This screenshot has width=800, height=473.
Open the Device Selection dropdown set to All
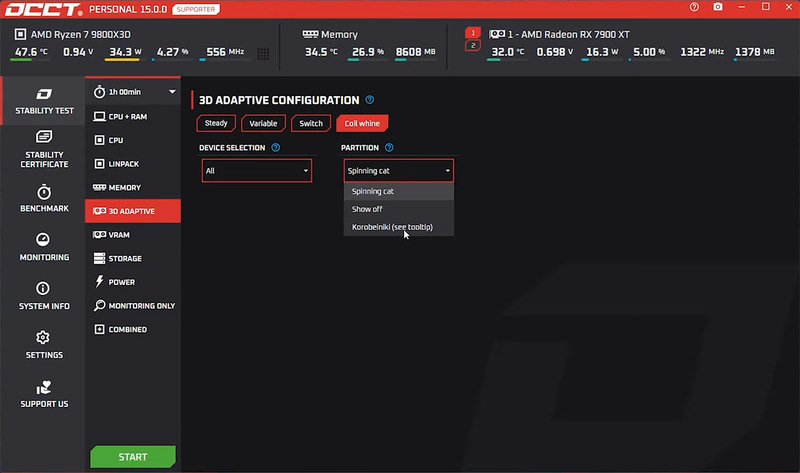[x=257, y=170]
